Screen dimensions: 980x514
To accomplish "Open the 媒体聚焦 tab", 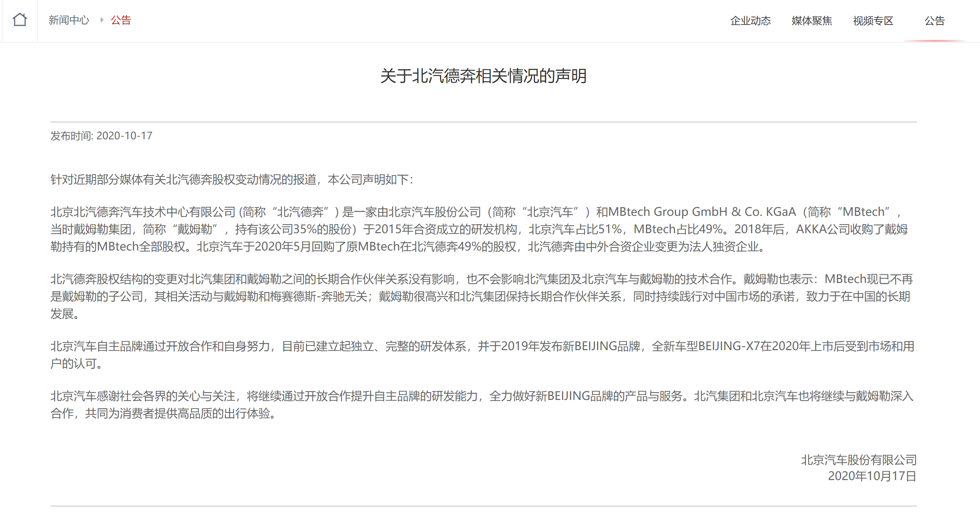I will [811, 21].
